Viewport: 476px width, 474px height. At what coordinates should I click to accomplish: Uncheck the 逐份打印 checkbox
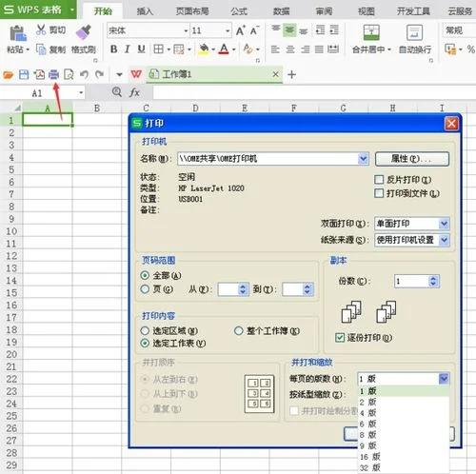coord(340,337)
